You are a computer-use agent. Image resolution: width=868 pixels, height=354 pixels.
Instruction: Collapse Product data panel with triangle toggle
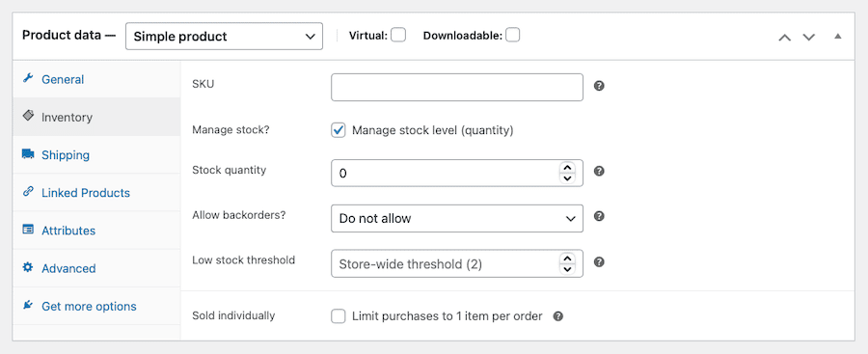pos(838,36)
